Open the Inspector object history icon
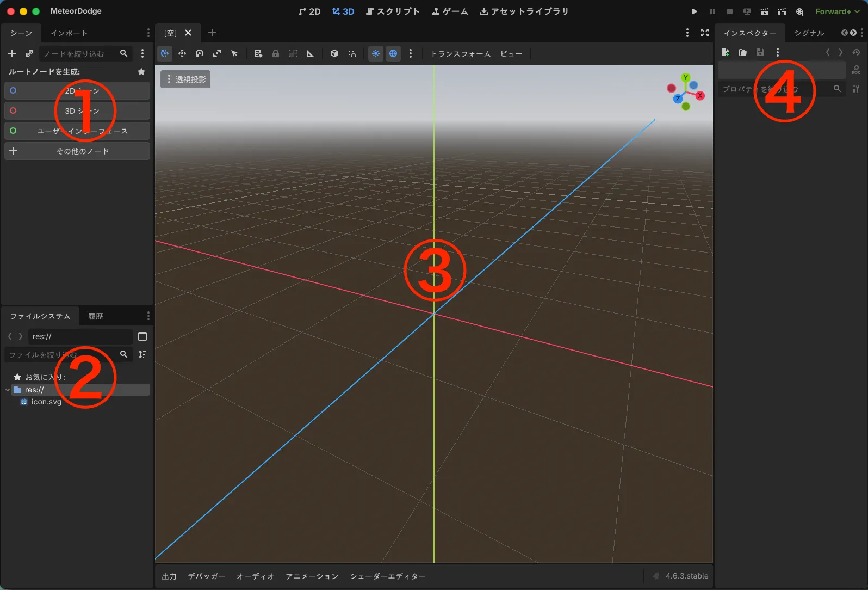Viewport: 868px width, 590px height. click(856, 52)
